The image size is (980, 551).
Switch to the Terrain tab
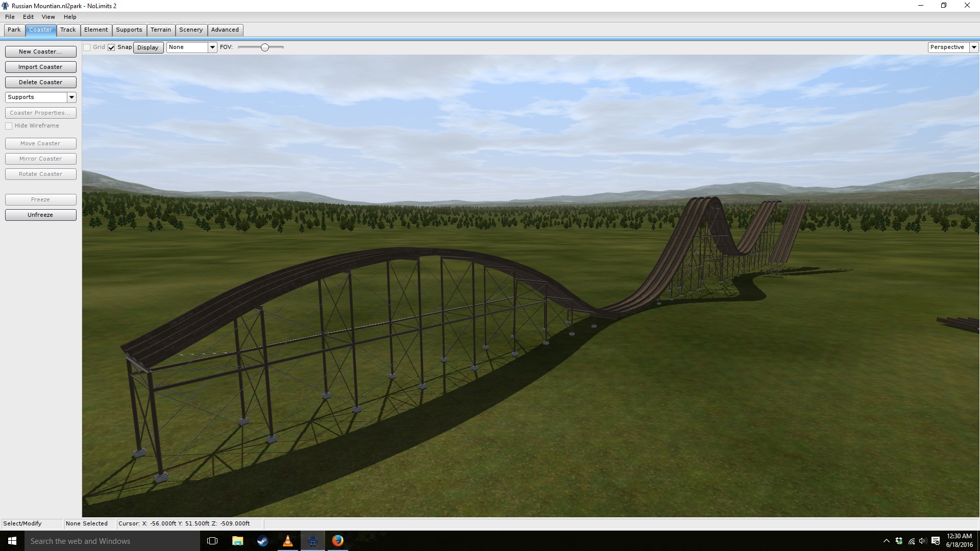pos(160,30)
